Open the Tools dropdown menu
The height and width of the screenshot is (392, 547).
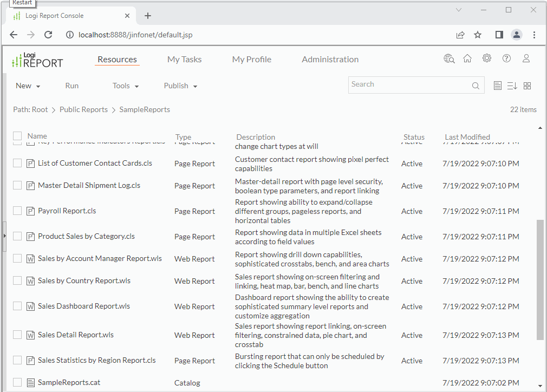[126, 86]
